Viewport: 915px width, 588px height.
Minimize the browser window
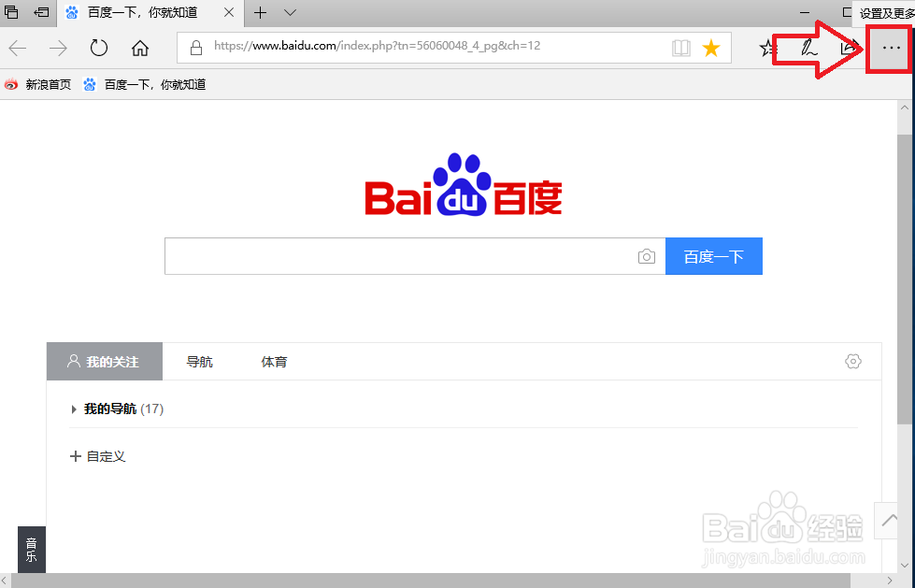pyautogui.click(x=805, y=12)
